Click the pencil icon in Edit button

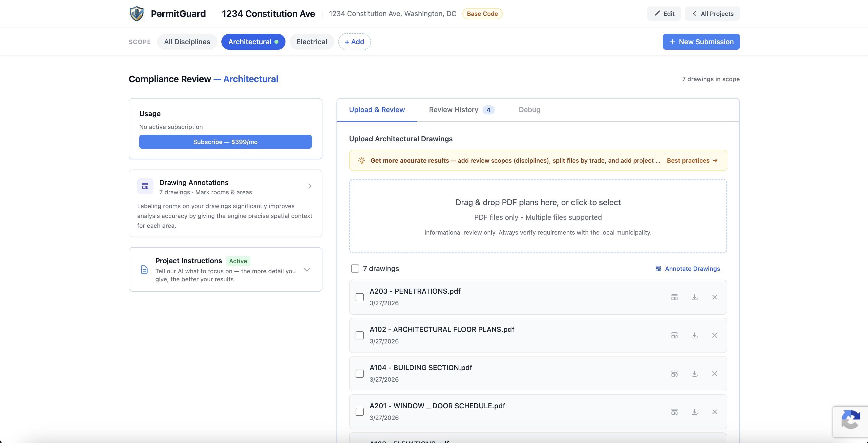(x=657, y=14)
